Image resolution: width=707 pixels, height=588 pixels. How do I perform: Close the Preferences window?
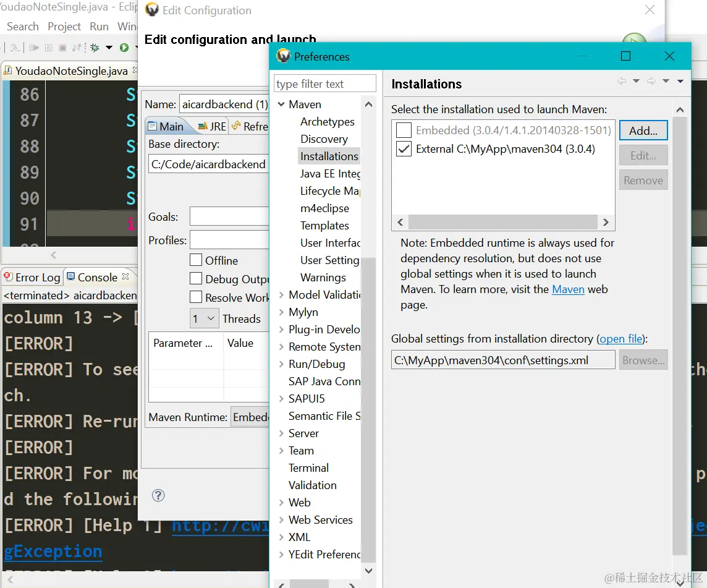point(669,56)
